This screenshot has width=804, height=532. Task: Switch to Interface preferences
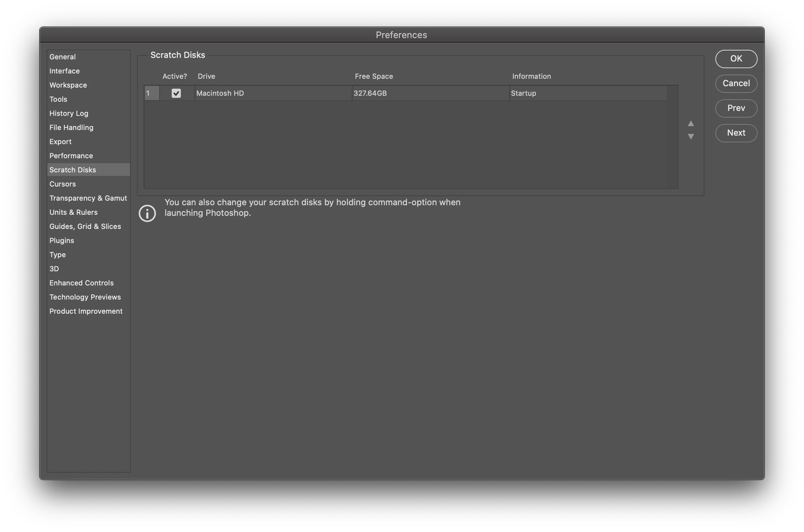click(x=65, y=71)
